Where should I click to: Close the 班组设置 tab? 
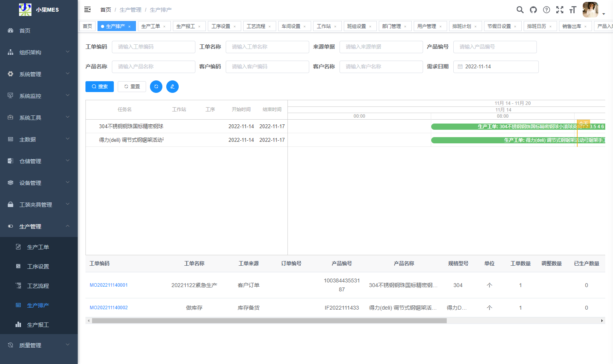coord(370,26)
